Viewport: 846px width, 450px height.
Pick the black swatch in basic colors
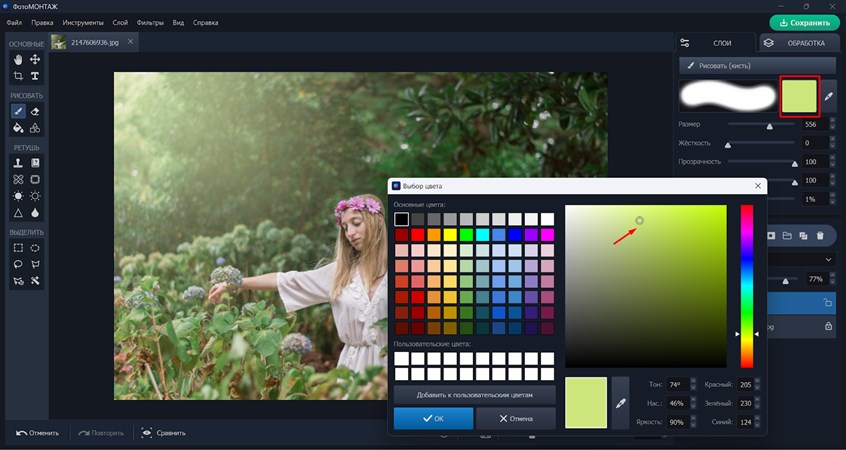pos(401,219)
